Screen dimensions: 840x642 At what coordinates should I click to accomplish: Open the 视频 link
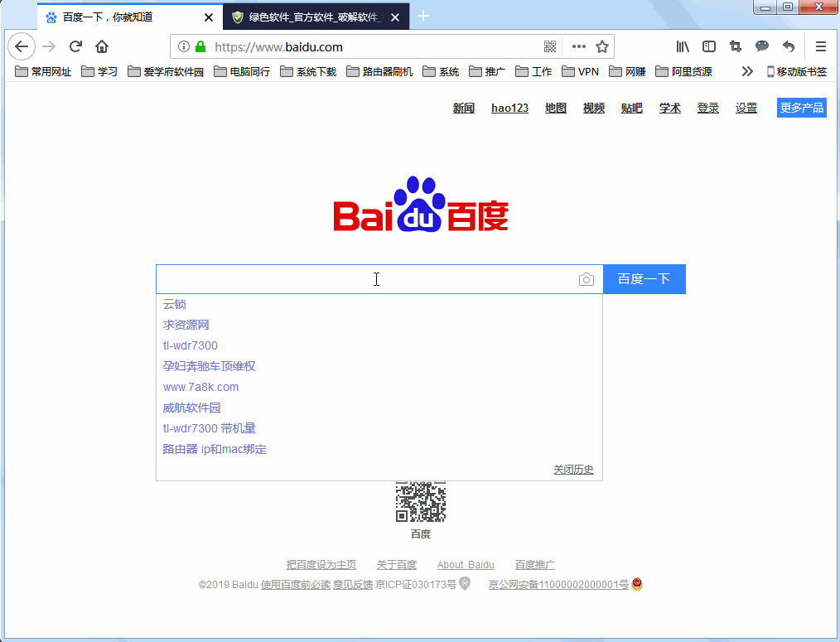pos(594,108)
